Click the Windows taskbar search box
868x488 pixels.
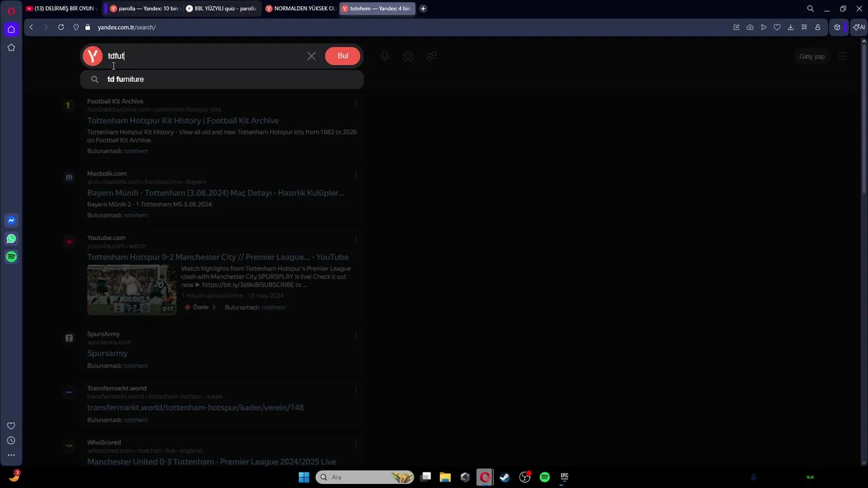(x=365, y=477)
